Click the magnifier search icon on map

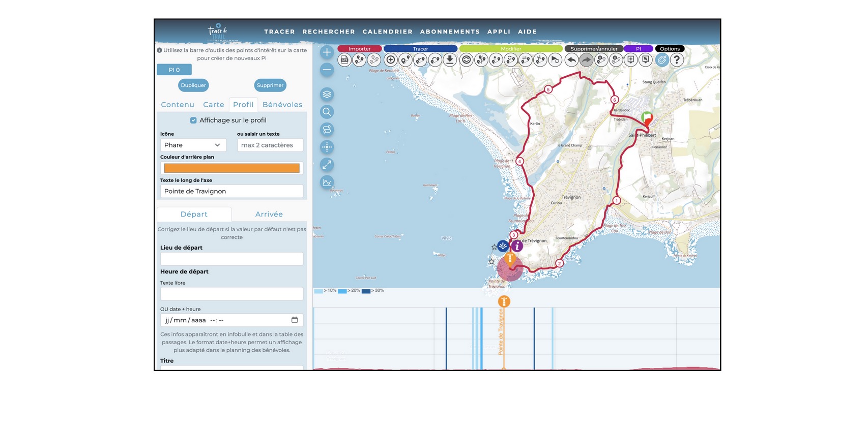pos(327,112)
